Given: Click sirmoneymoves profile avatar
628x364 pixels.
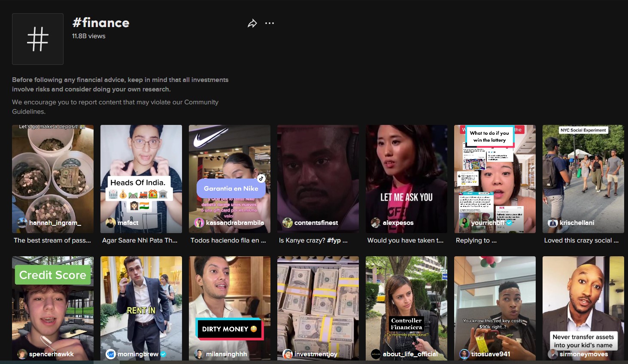Looking at the screenshot, I should pyautogui.click(x=553, y=354).
